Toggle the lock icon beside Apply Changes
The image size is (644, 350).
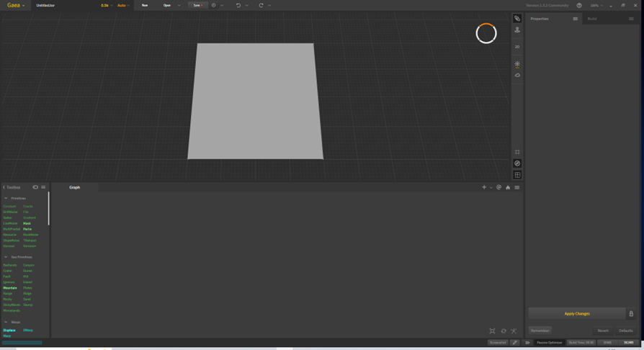[631, 314]
